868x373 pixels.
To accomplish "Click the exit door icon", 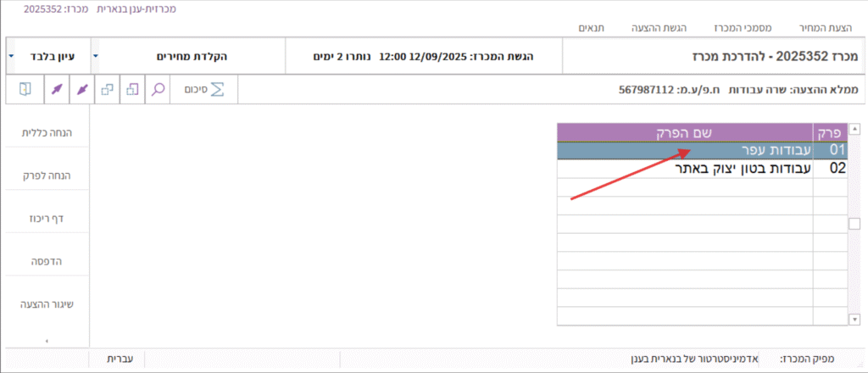I will [x=25, y=90].
